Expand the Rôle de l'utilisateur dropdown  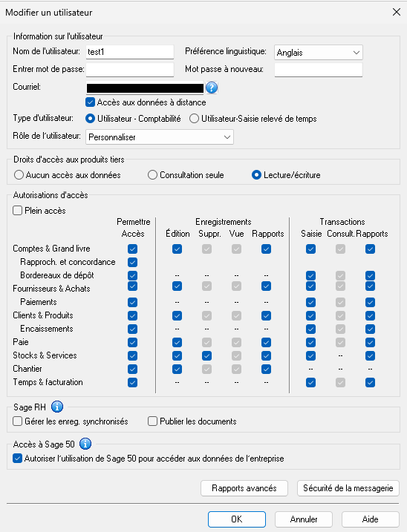tap(160, 137)
